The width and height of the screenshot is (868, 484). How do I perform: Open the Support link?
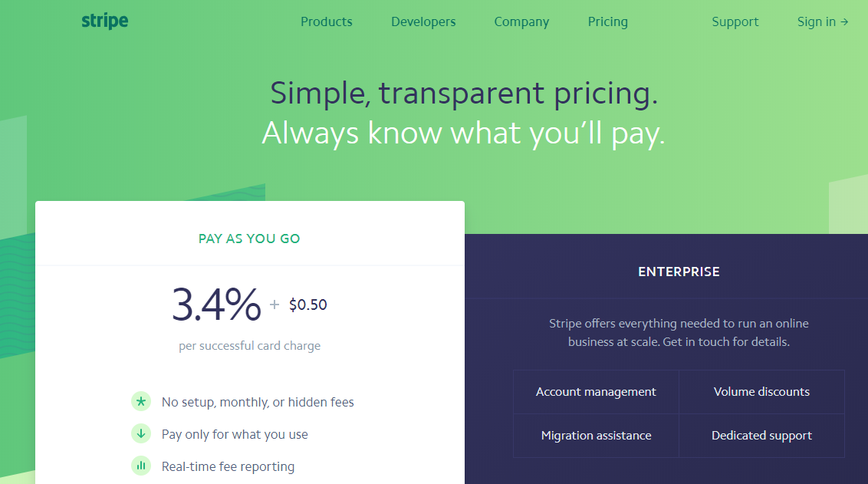click(735, 22)
